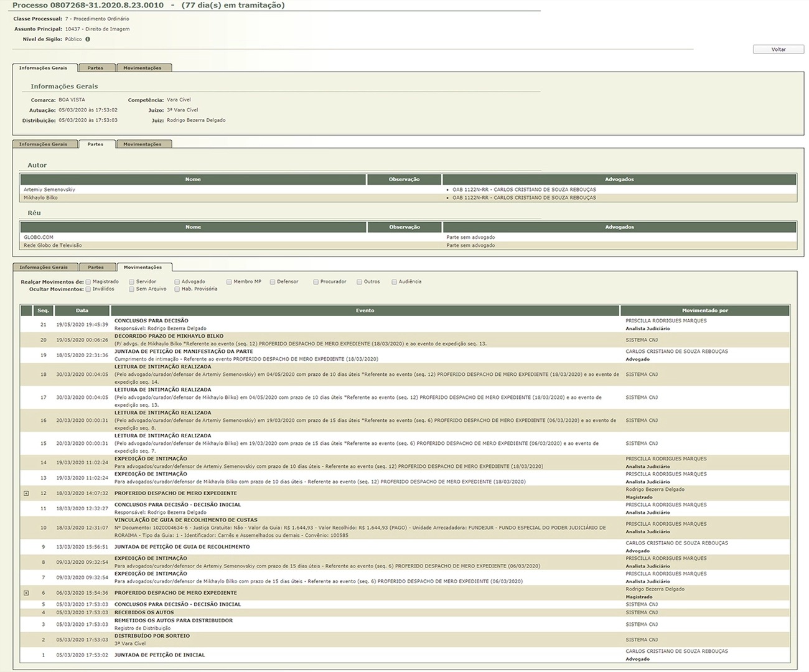Hide movements marked Inválidos
The width and height of the screenshot is (809, 672).
pyautogui.click(x=88, y=289)
